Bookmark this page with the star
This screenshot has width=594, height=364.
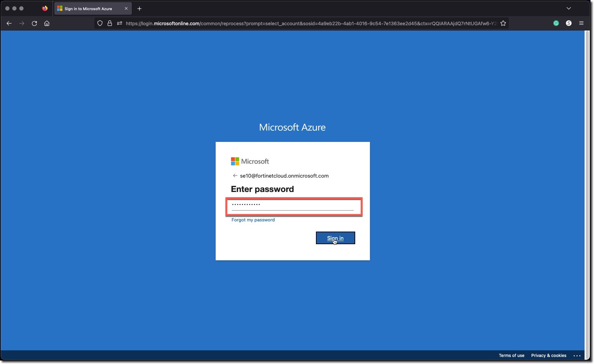(x=503, y=23)
